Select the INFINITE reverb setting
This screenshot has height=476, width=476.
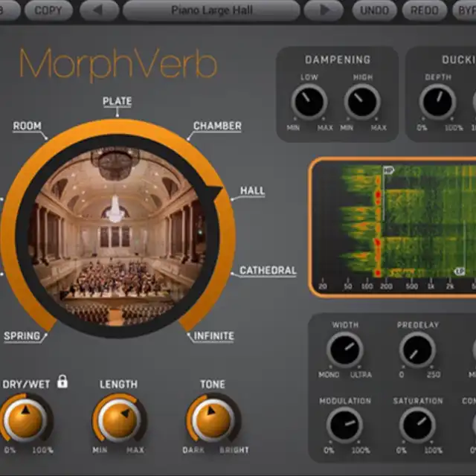click(213, 335)
